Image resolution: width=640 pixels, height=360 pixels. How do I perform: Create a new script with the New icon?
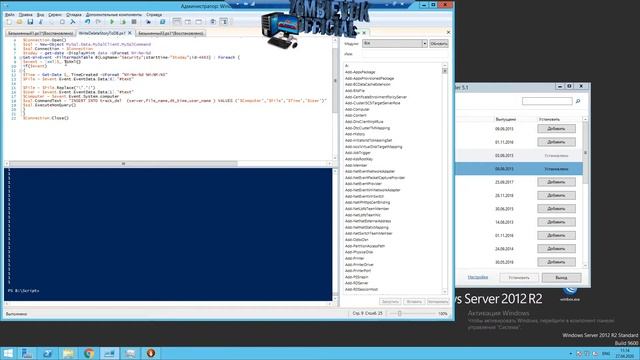pyautogui.click(x=9, y=22)
